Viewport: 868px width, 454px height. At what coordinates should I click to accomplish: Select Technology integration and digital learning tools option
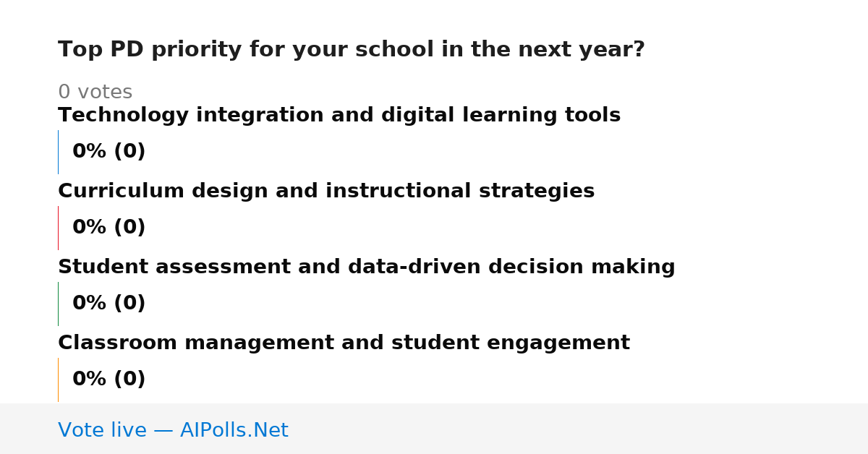pyautogui.click(x=339, y=116)
